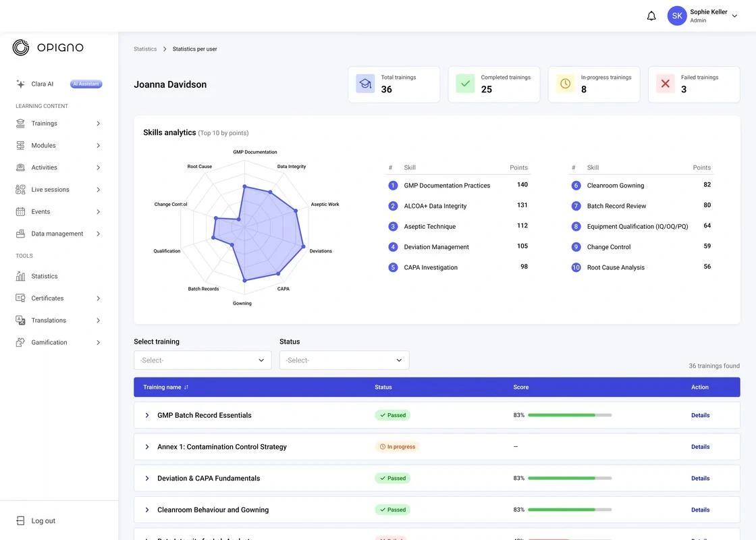
Task: Open the Sophie Keller account dropdown chevron
Action: click(x=734, y=16)
